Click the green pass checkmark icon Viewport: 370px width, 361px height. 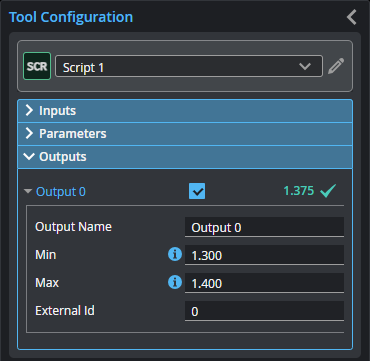pyautogui.click(x=328, y=191)
